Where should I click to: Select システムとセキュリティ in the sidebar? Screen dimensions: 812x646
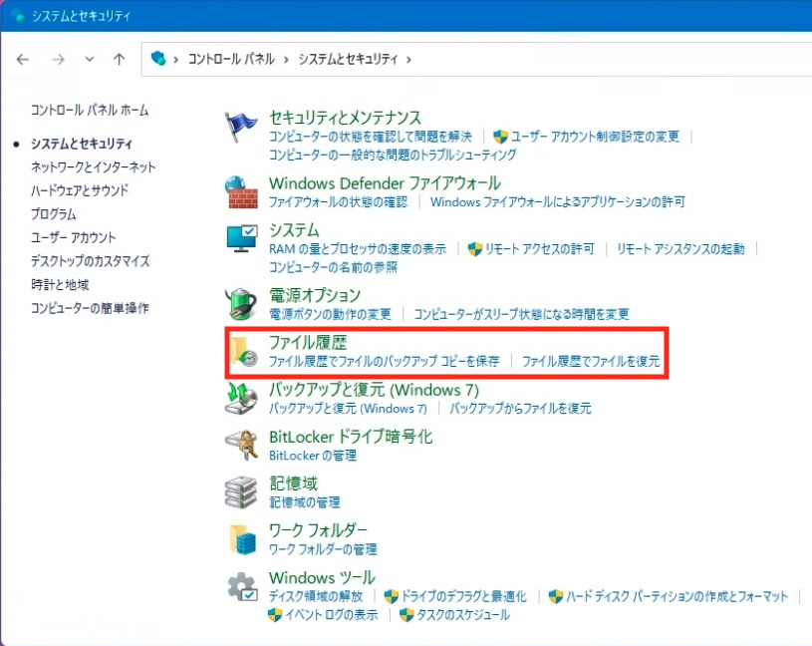tap(82, 144)
